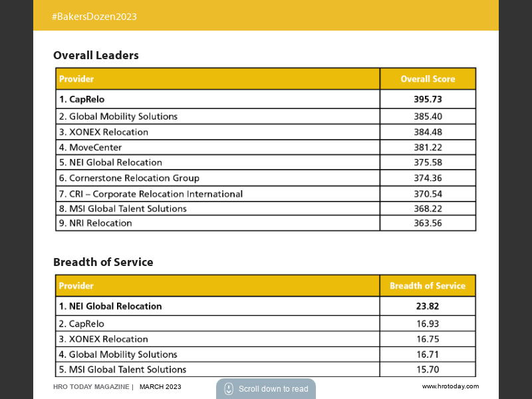Click the "Overall Leaders" section heading
The image size is (532, 399).
pos(96,55)
